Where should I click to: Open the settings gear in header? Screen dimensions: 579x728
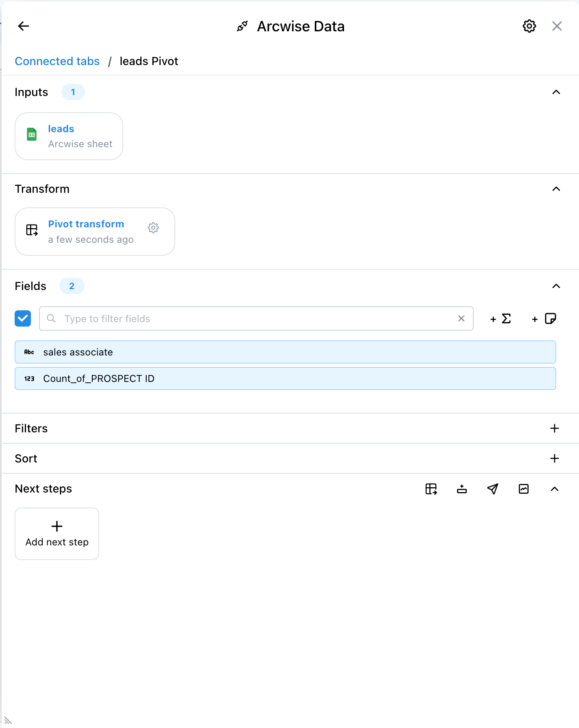point(529,26)
